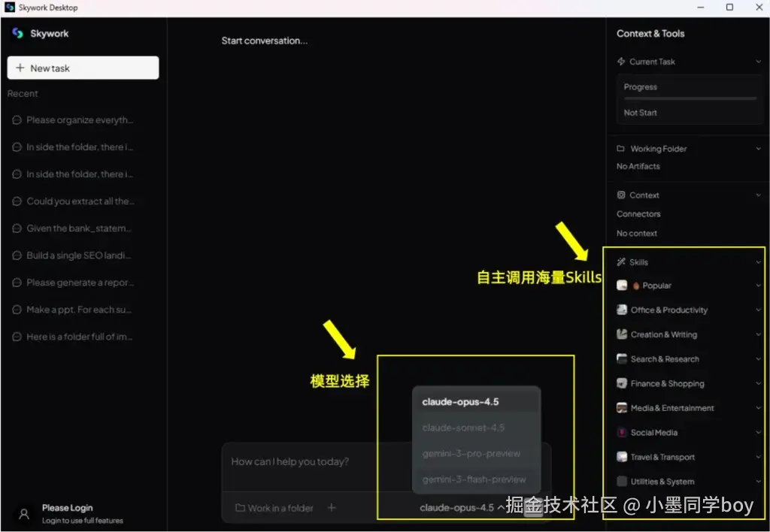Select claude-opus-4.5 in model menu
Viewport: 770px width, 532px height.
[x=476, y=401]
